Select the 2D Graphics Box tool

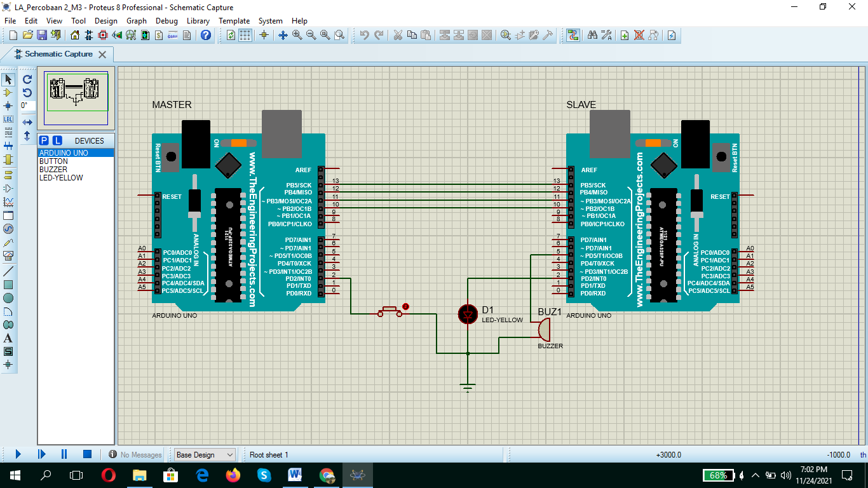point(8,285)
